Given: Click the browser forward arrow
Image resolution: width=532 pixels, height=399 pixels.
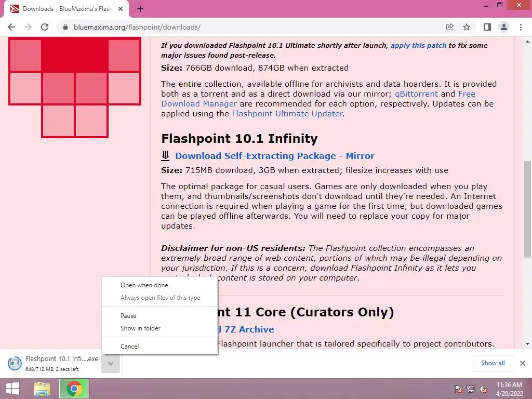Looking at the screenshot, I should (28, 27).
